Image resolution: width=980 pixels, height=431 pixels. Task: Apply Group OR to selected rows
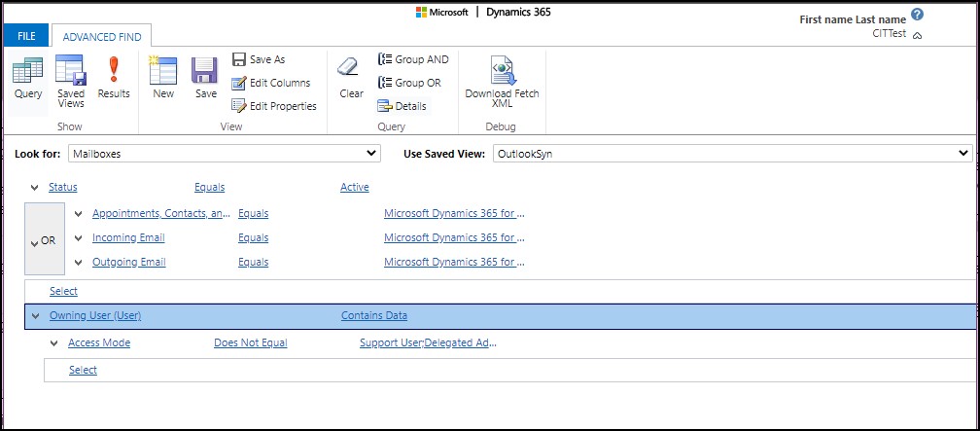point(409,83)
